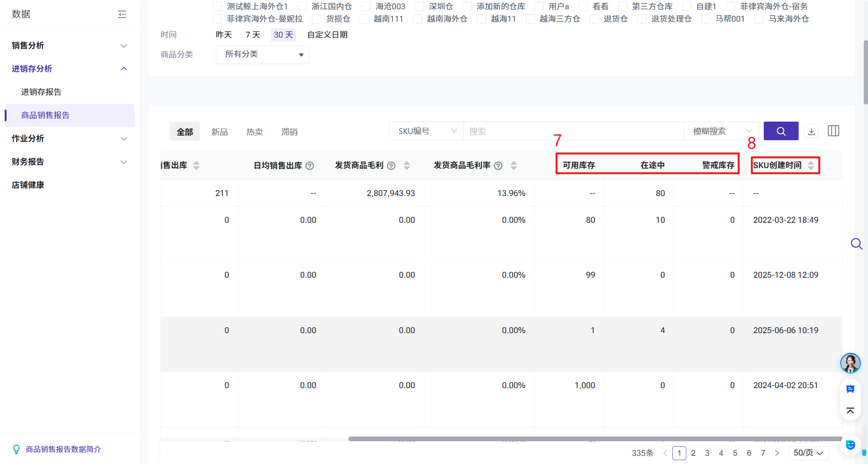This screenshot has width=868, height=464.
Task: Click back-to-top arrow icon
Action: click(850, 411)
